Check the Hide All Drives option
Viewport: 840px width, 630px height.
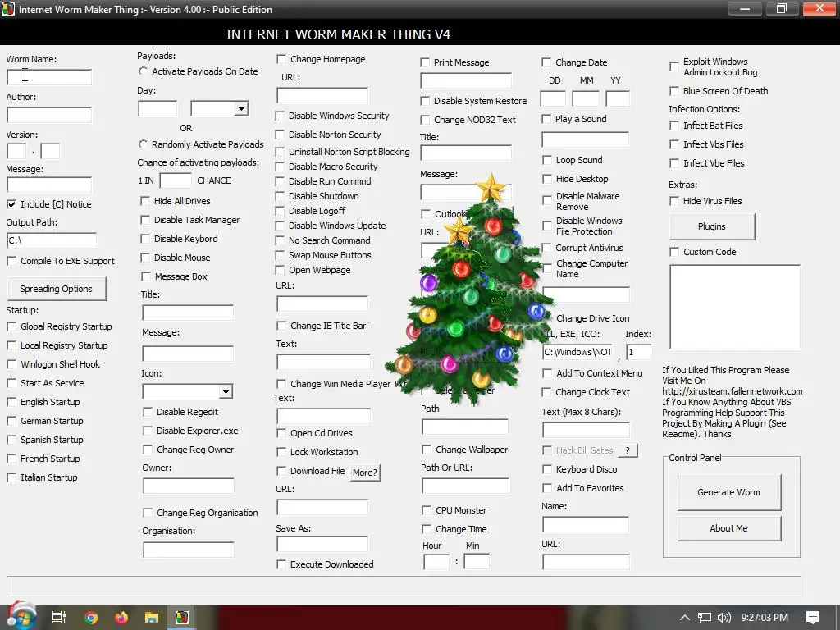click(x=145, y=201)
